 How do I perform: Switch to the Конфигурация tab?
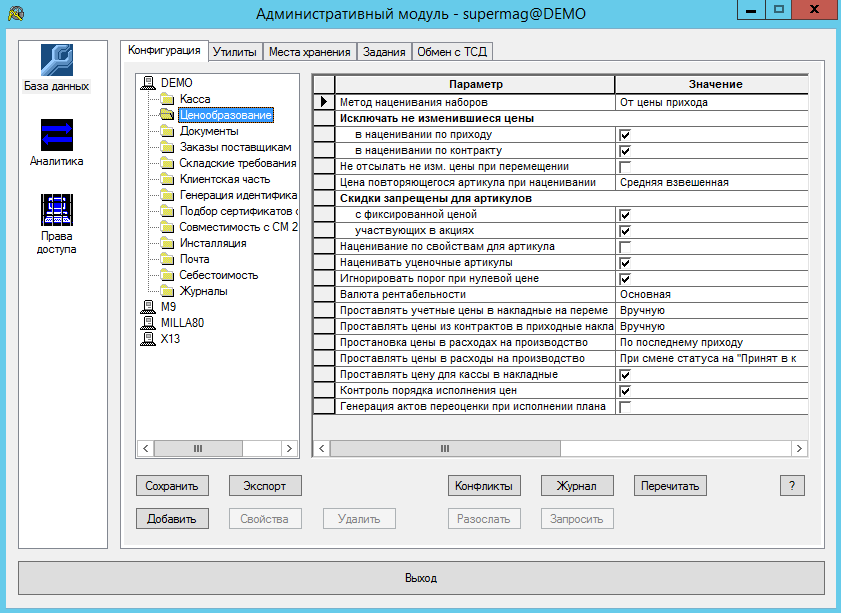point(164,50)
